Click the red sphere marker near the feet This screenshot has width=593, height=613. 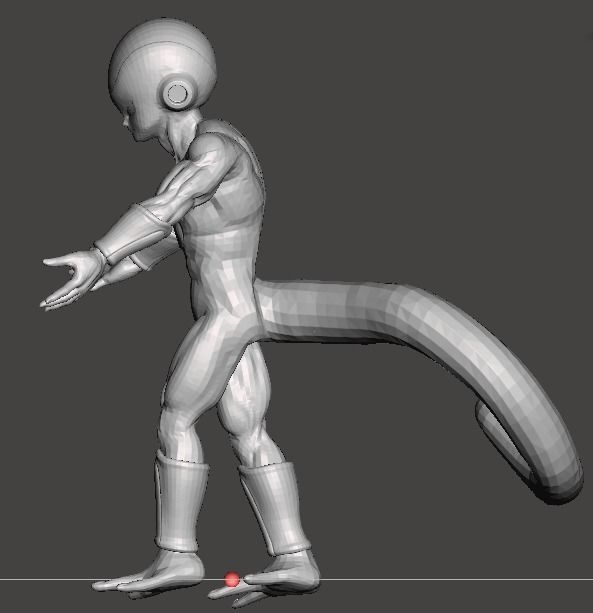(232, 579)
